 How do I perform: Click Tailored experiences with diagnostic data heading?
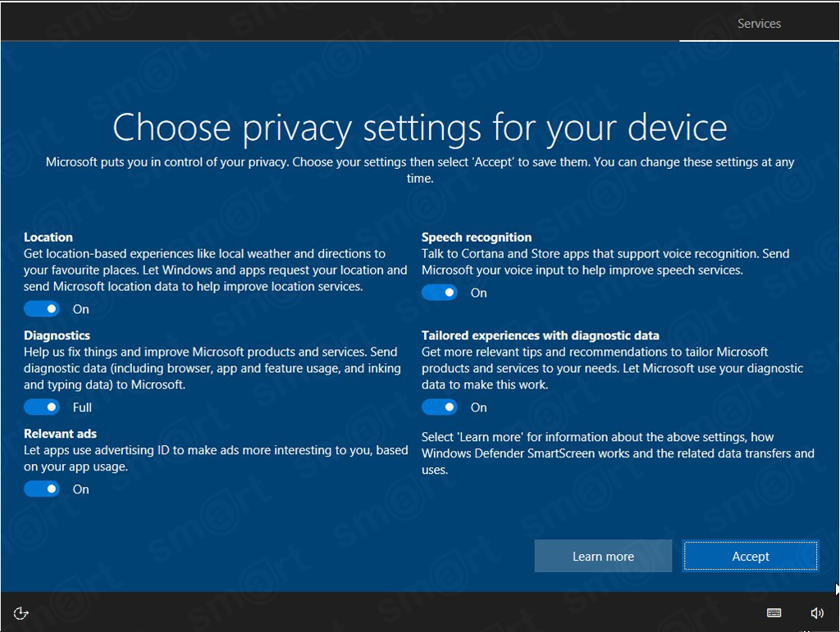pos(540,335)
